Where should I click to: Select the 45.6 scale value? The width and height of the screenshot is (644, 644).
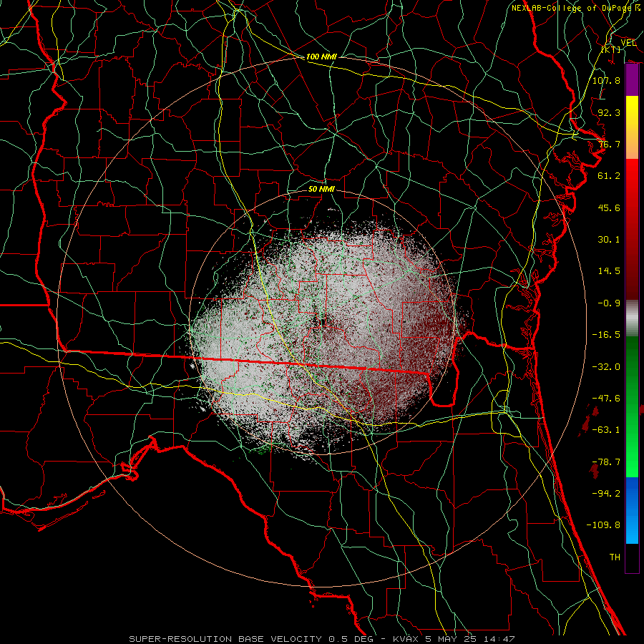[x=609, y=208]
